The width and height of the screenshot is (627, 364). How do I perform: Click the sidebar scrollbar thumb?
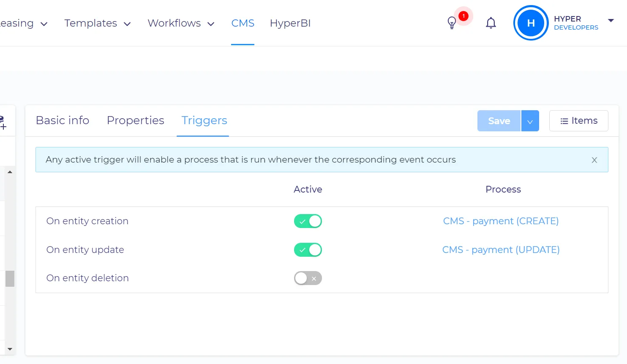pos(10,279)
